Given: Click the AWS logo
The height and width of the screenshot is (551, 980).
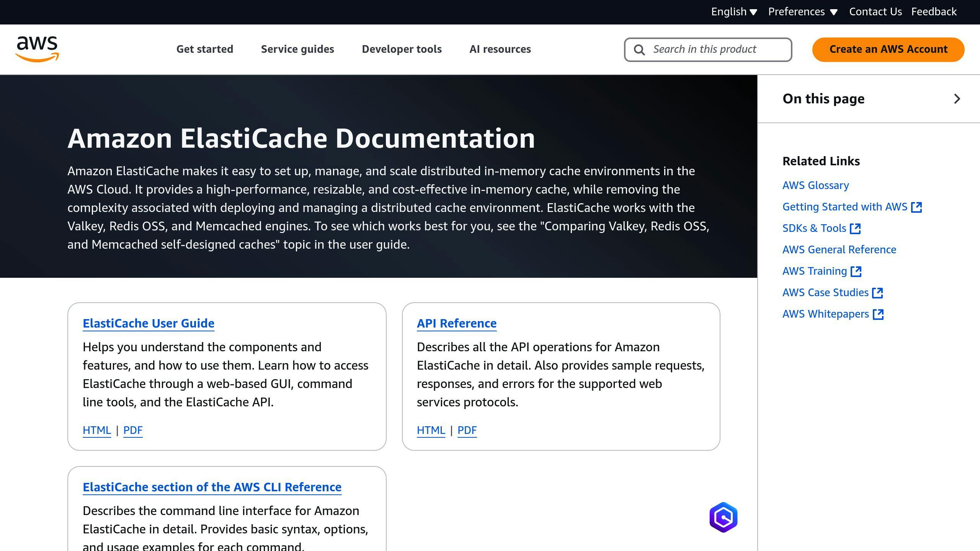Looking at the screenshot, I should (37, 49).
